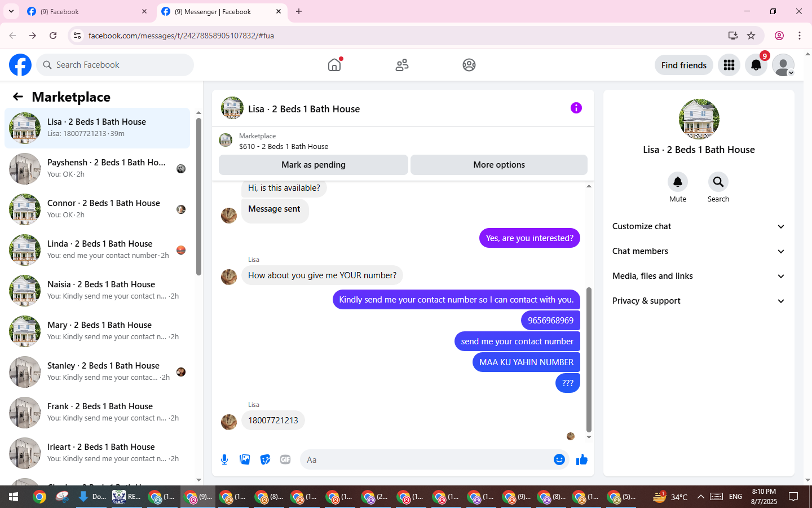The image size is (812, 508).
Task: Open conversation information purple info icon
Action: click(576, 108)
